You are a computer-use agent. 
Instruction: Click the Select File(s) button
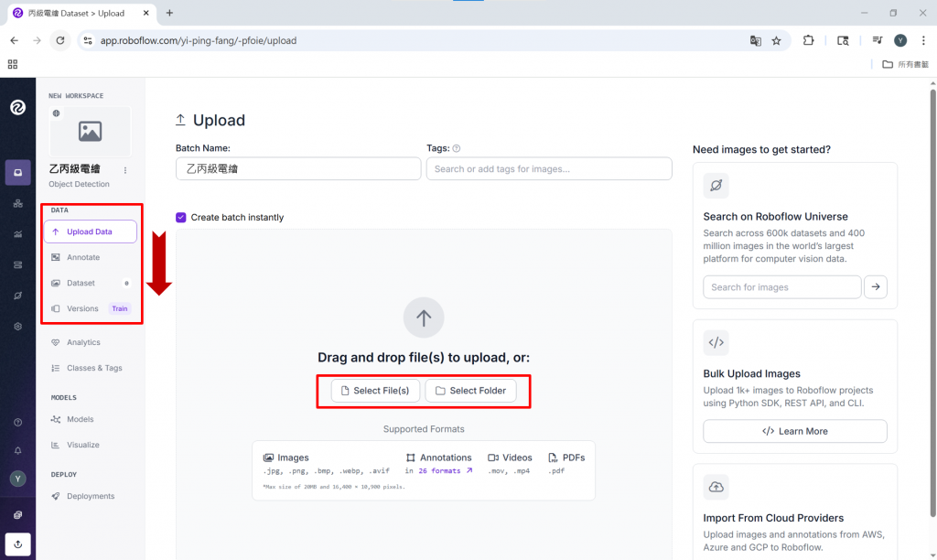(x=375, y=391)
